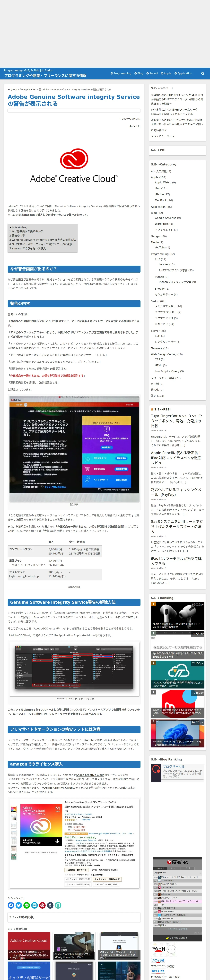Open ranking item 1 Apple AirPods Pro thumbnail
This screenshot has height=980, width=210.
[x=178, y=616]
